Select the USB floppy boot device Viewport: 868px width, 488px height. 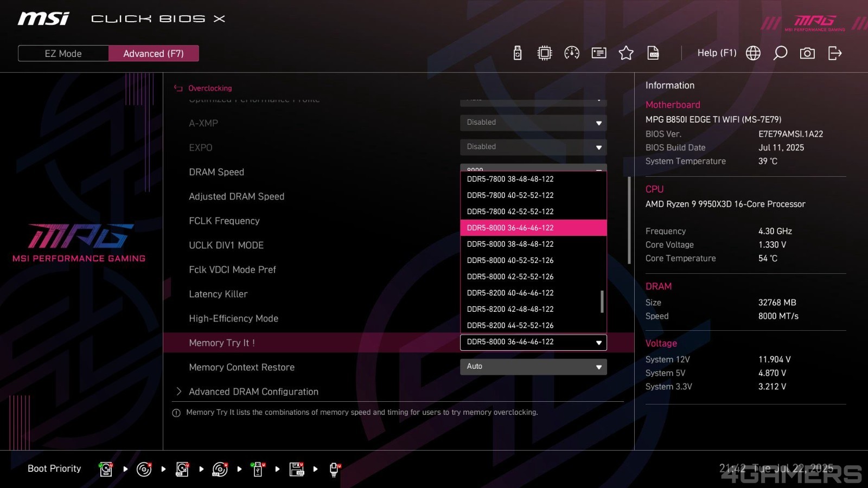click(x=297, y=469)
